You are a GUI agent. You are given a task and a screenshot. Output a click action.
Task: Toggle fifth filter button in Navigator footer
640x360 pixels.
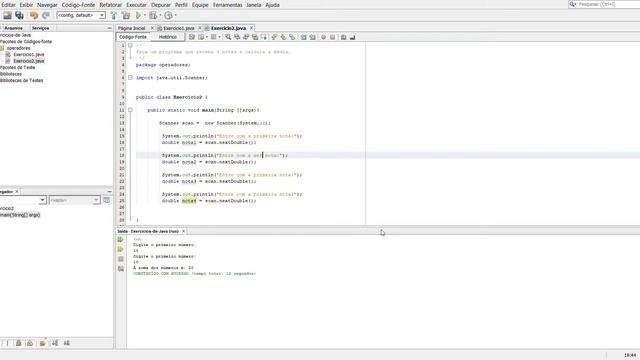click(x=55, y=343)
